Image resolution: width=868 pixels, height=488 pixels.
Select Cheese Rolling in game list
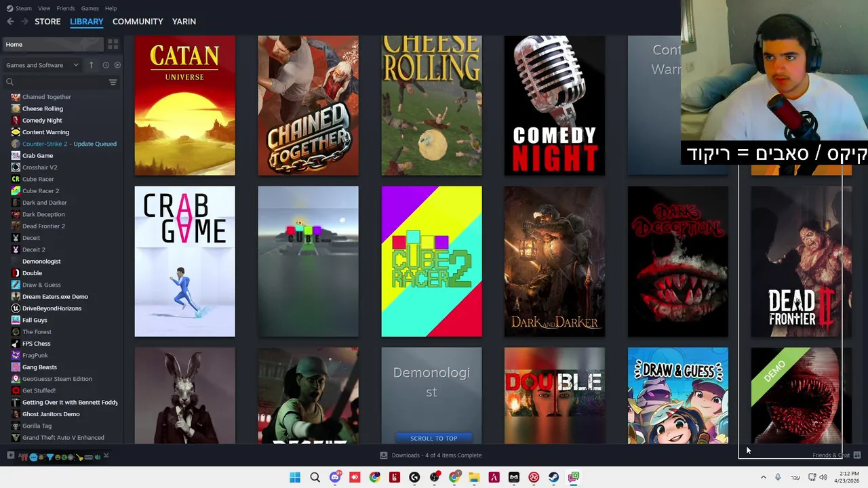tap(42, 108)
